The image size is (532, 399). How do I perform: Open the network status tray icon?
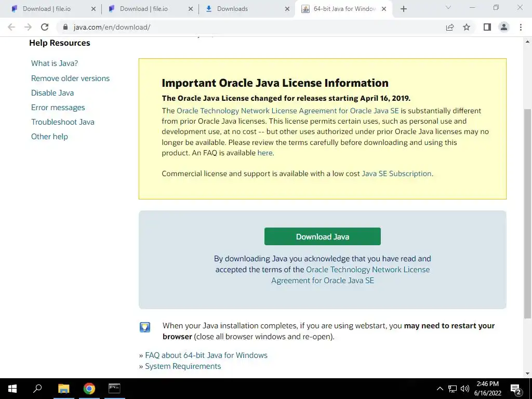(453, 389)
